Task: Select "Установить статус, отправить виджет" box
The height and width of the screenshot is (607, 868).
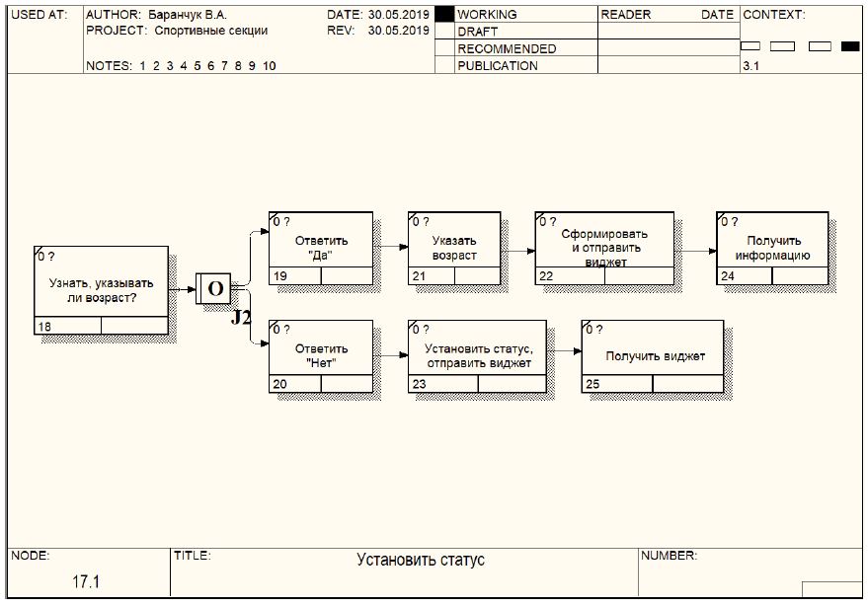Action: tap(477, 355)
